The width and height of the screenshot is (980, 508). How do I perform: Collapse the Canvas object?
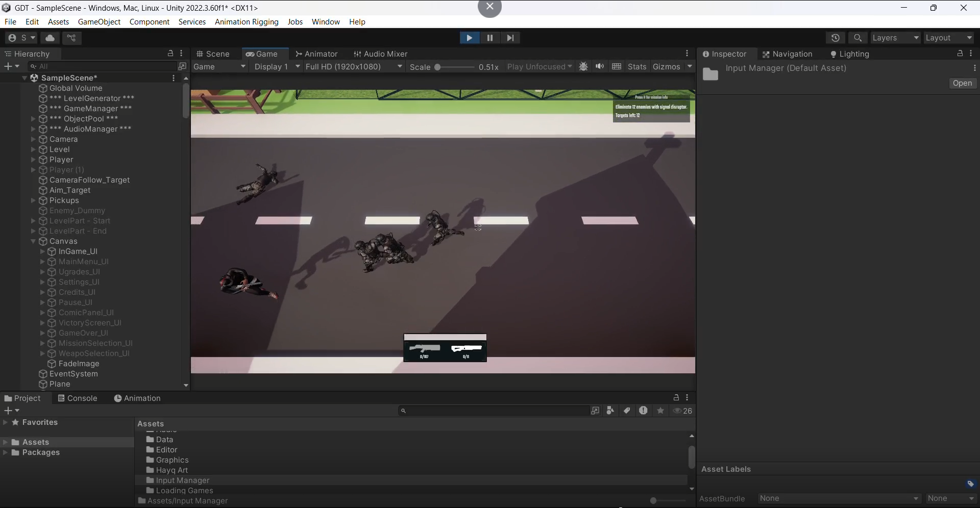point(33,241)
